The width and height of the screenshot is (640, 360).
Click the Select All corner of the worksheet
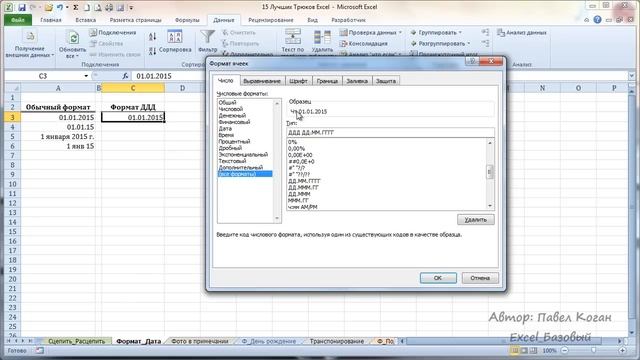12,88
